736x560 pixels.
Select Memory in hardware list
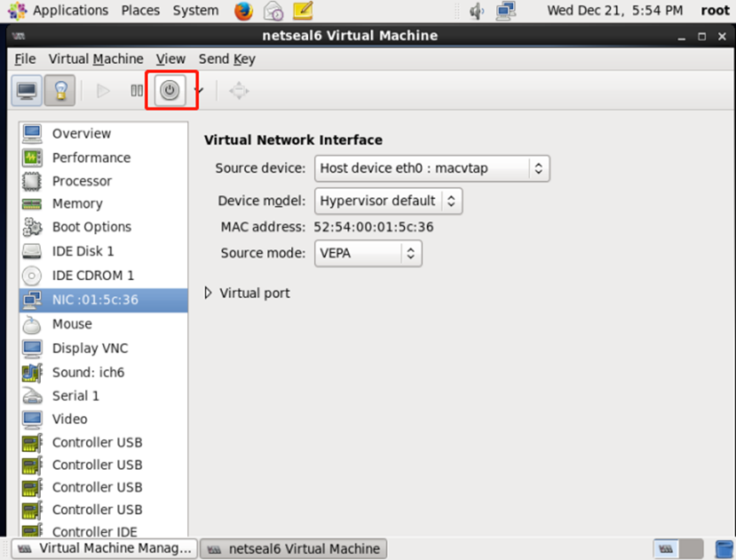coord(103,203)
